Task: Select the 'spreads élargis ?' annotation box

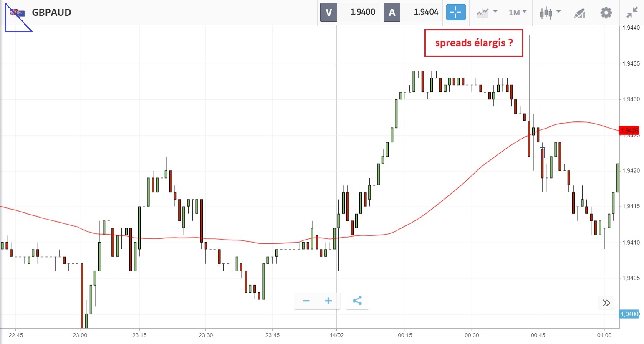Action: click(x=474, y=43)
